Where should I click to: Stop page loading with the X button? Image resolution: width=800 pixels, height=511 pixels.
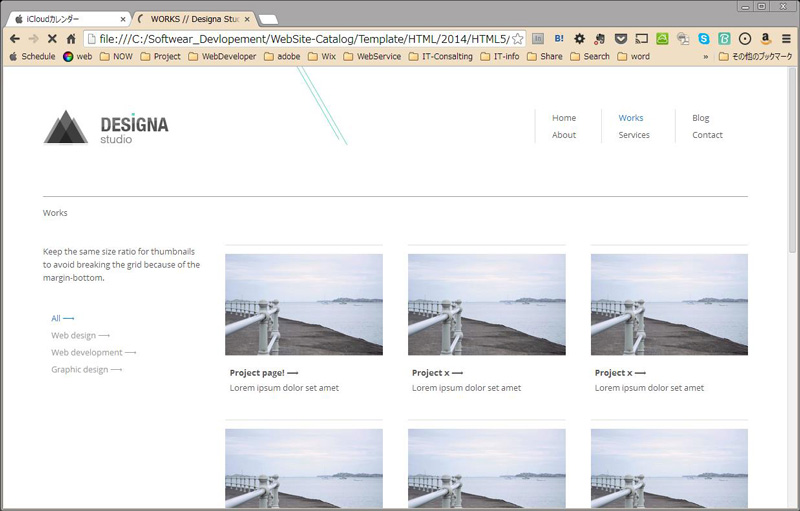tap(52, 39)
